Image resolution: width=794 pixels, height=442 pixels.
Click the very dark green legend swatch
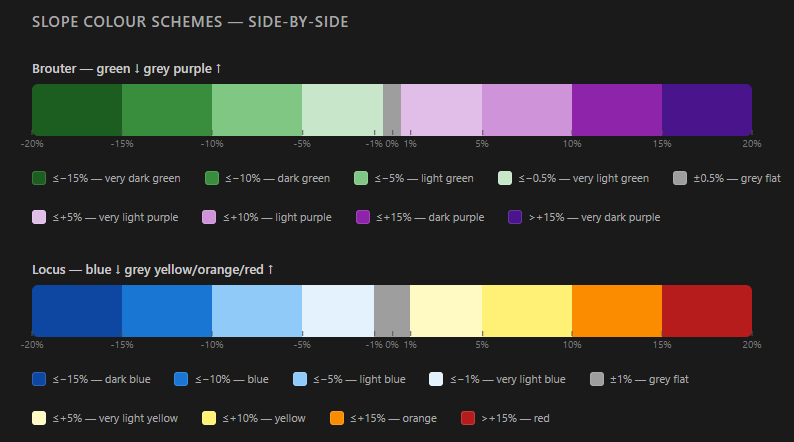(x=39, y=178)
